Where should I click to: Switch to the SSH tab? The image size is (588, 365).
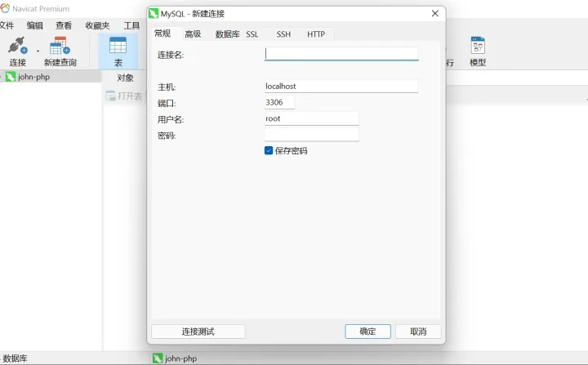point(283,34)
